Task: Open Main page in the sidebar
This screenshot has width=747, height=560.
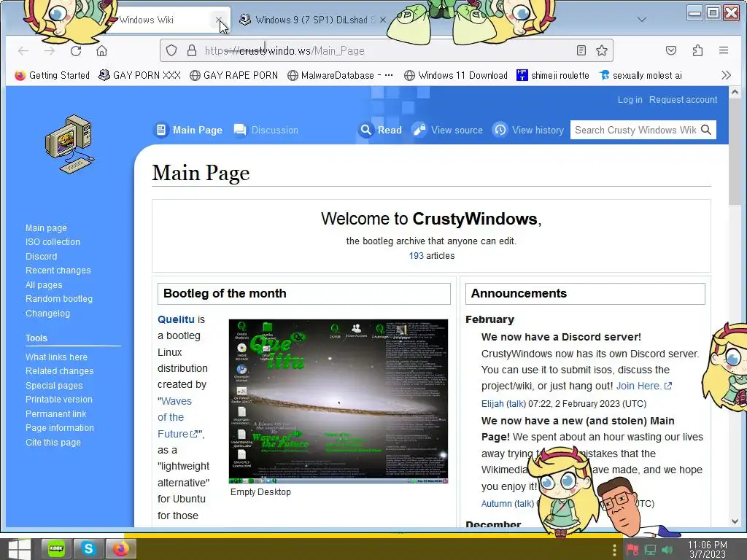Action: 46,228
